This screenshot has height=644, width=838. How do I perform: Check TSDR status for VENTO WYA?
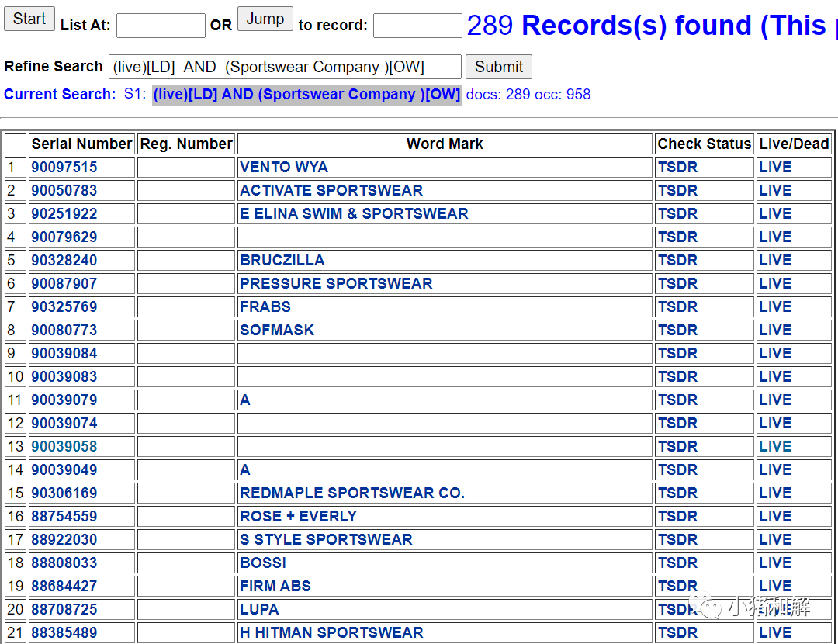tap(677, 168)
